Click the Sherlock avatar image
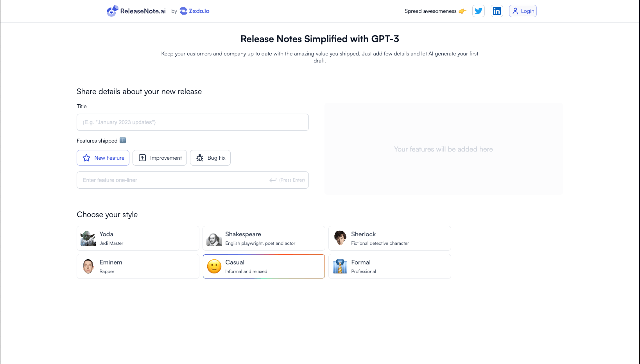640x364 pixels. tap(340, 238)
